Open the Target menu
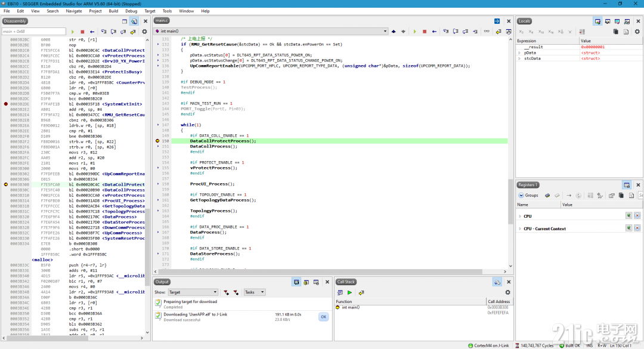644x349 pixels. [150, 11]
